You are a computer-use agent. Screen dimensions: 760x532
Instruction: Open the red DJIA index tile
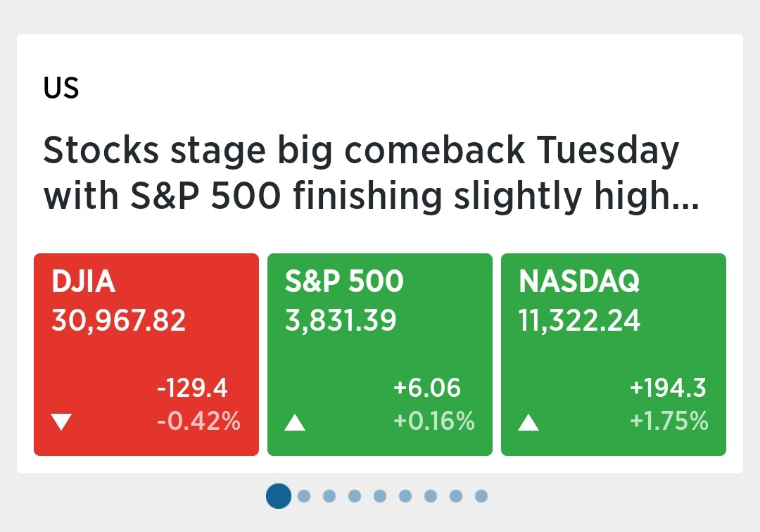[x=146, y=354]
